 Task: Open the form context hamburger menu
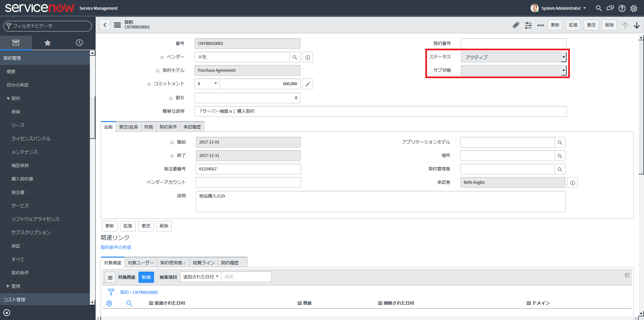117,25
